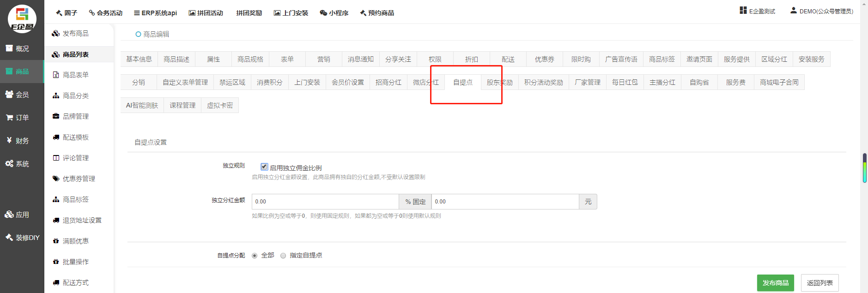Click the 优惠券管理 tag icon
Screen dimensions: 868x293
tap(56, 179)
